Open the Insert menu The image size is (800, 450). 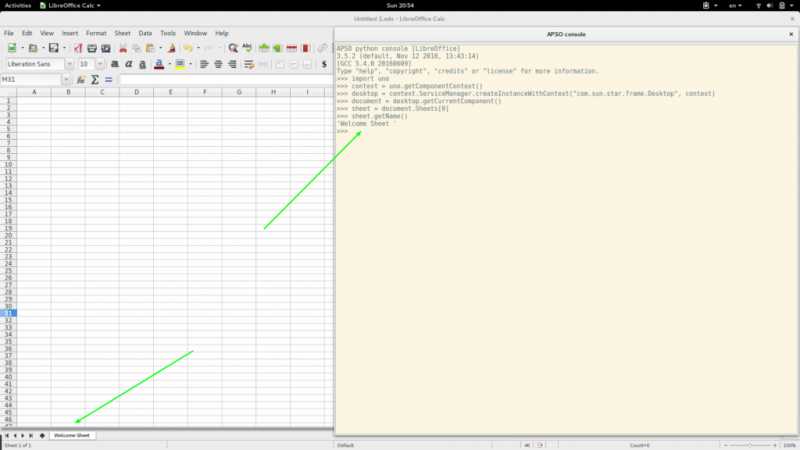click(70, 33)
